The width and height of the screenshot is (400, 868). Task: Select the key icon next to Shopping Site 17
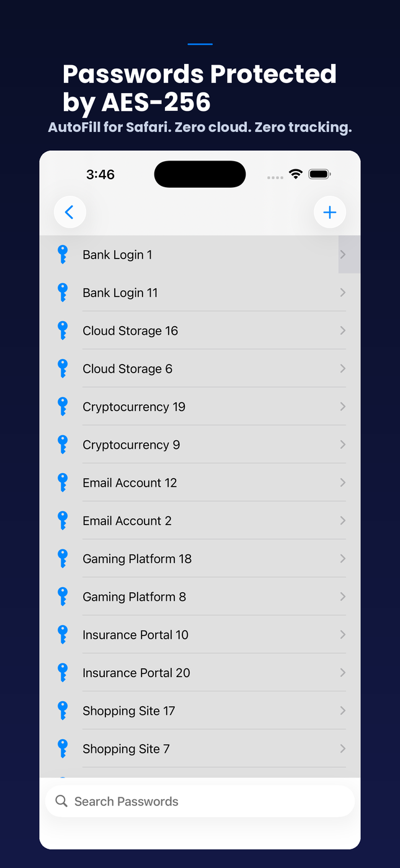tap(63, 711)
